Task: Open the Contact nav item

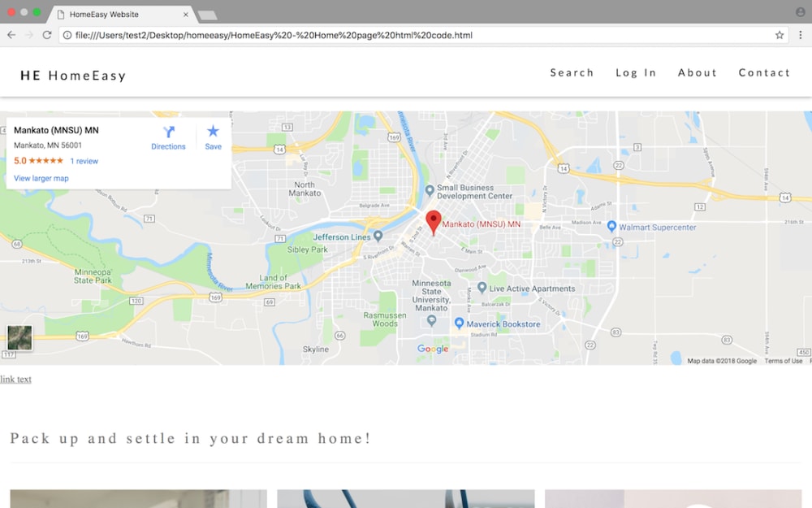Action: point(764,73)
